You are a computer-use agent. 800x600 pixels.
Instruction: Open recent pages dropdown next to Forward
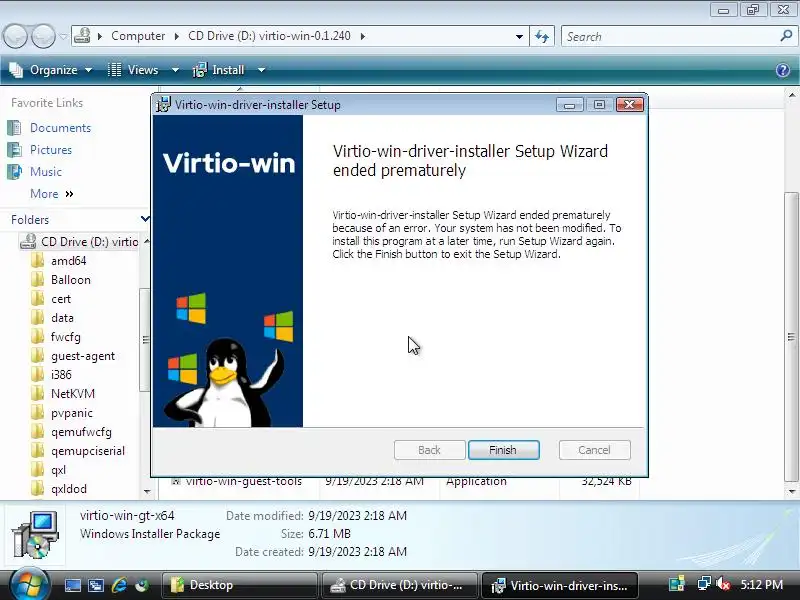pyautogui.click(x=63, y=37)
